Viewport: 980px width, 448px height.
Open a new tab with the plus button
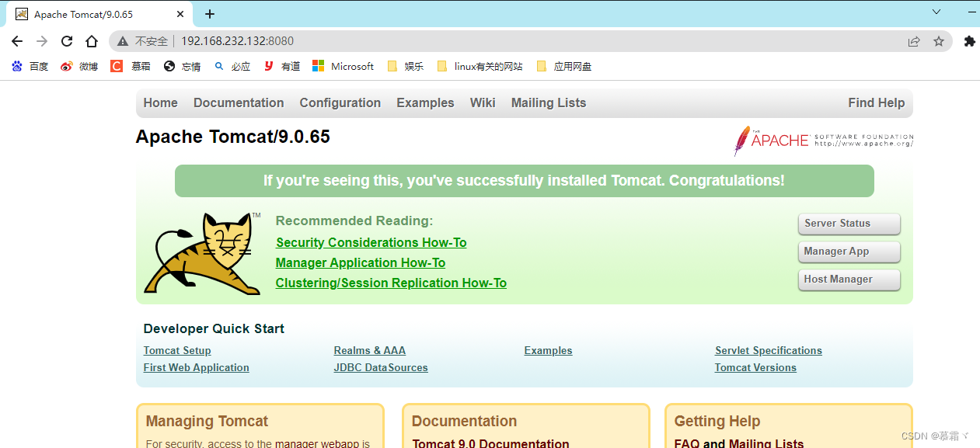pos(210,14)
